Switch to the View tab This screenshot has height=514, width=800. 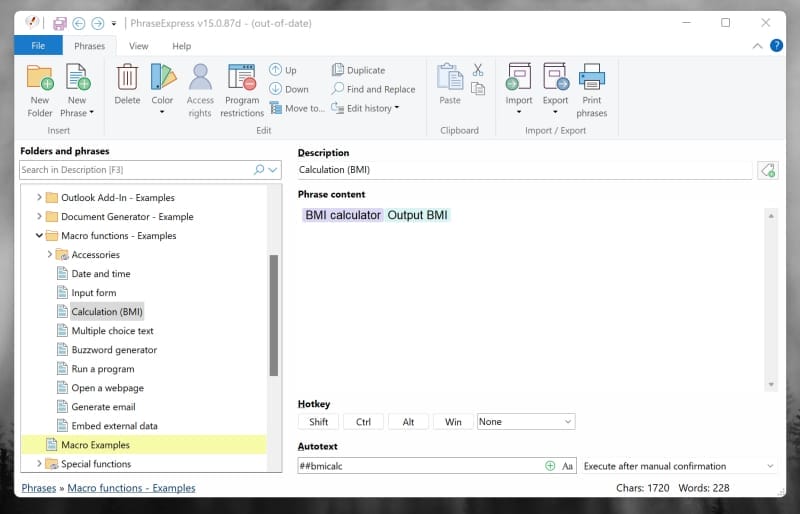(138, 46)
